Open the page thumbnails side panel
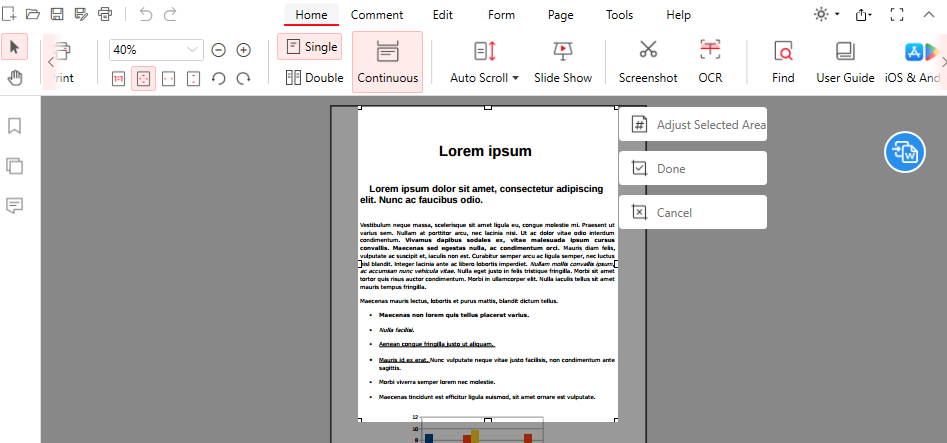Image resolution: width=947 pixels, height=443 pixels. tap(14, 166)
